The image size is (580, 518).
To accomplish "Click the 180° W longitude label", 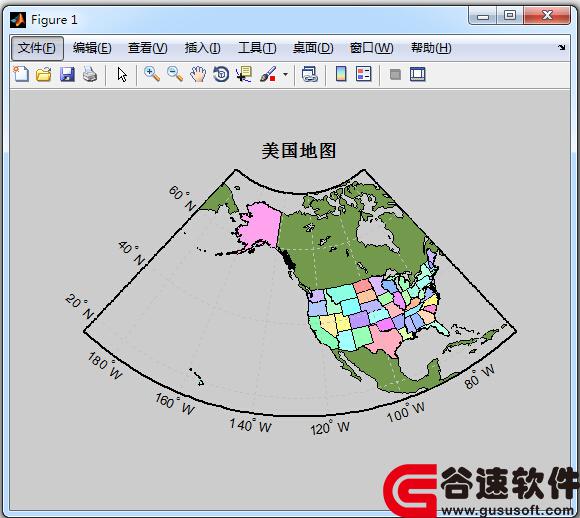I will pyautogui.click(x=105, y=366).
